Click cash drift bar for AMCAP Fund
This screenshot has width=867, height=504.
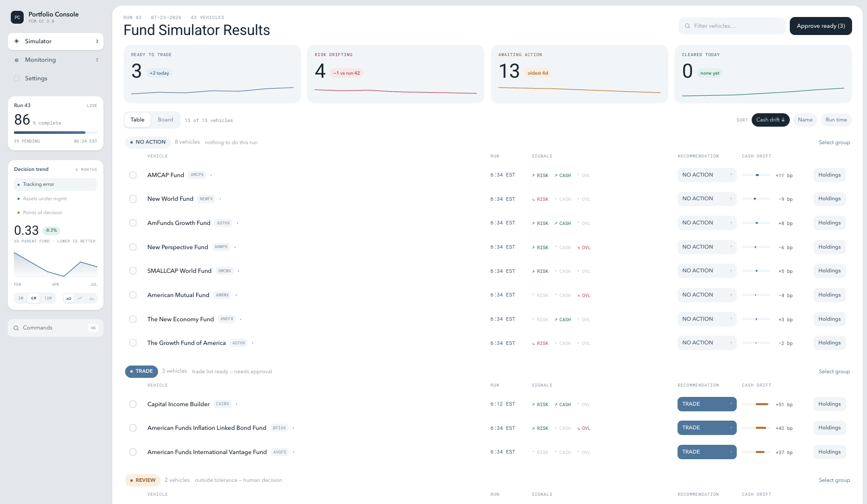(x=756, y=175)
